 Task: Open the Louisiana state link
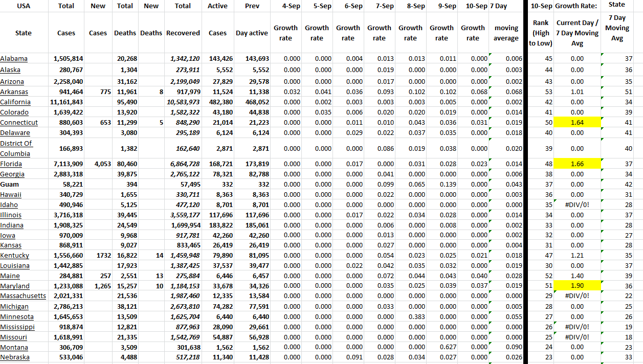point(15,265)
